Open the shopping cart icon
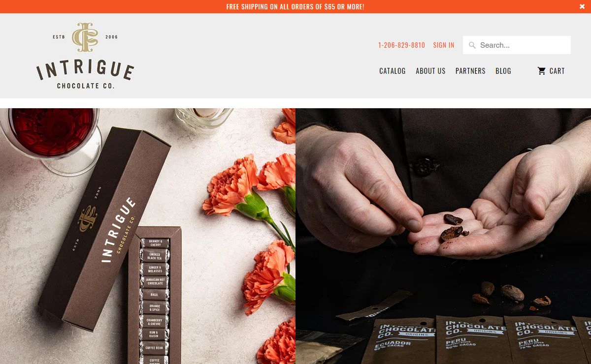 (x=542, y=71)
